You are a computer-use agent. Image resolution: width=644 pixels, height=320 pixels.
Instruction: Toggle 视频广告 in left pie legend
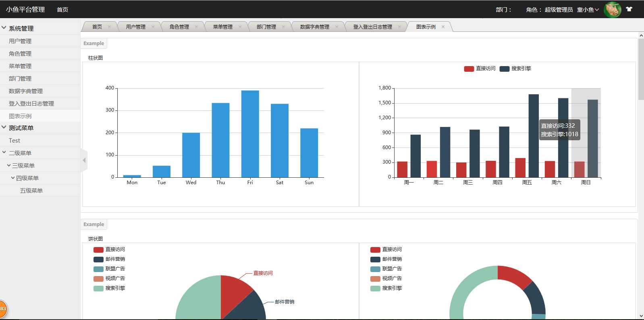pyautogui.click(x=109, y=278)
